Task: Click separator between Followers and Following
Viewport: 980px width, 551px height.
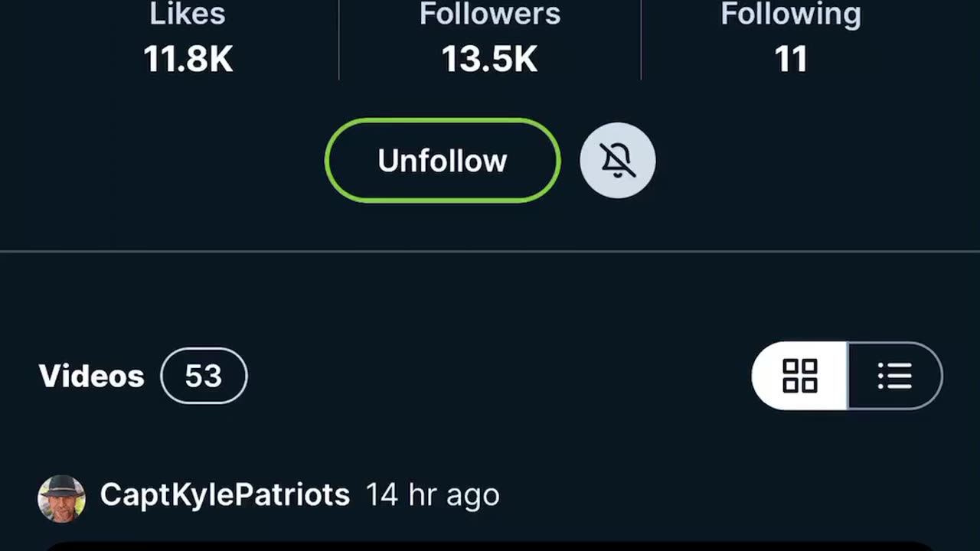Action: coord(641,40)
